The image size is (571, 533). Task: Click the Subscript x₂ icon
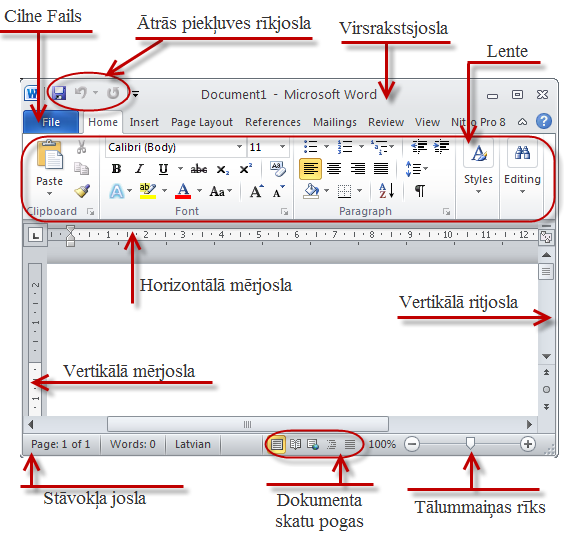[x=223, y=170]
